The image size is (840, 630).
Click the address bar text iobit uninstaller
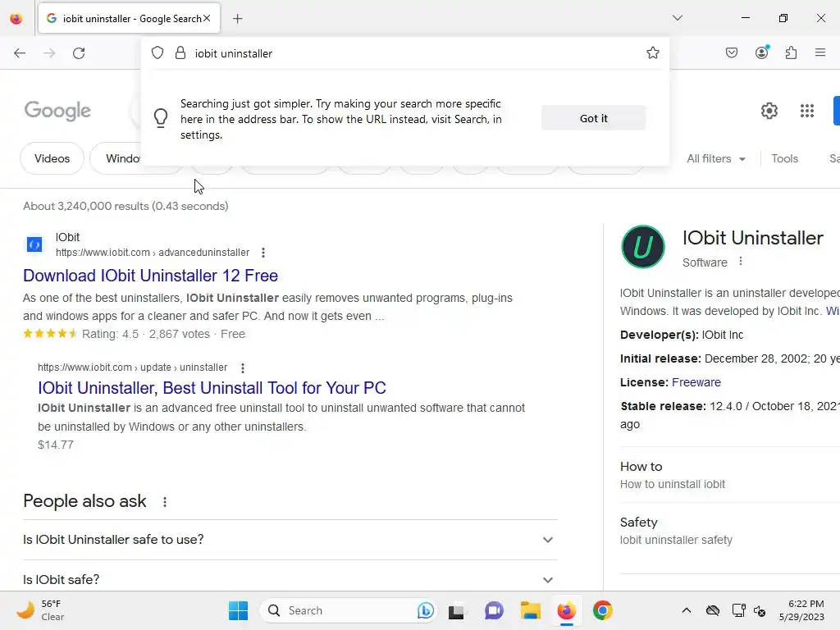(234, 53)
